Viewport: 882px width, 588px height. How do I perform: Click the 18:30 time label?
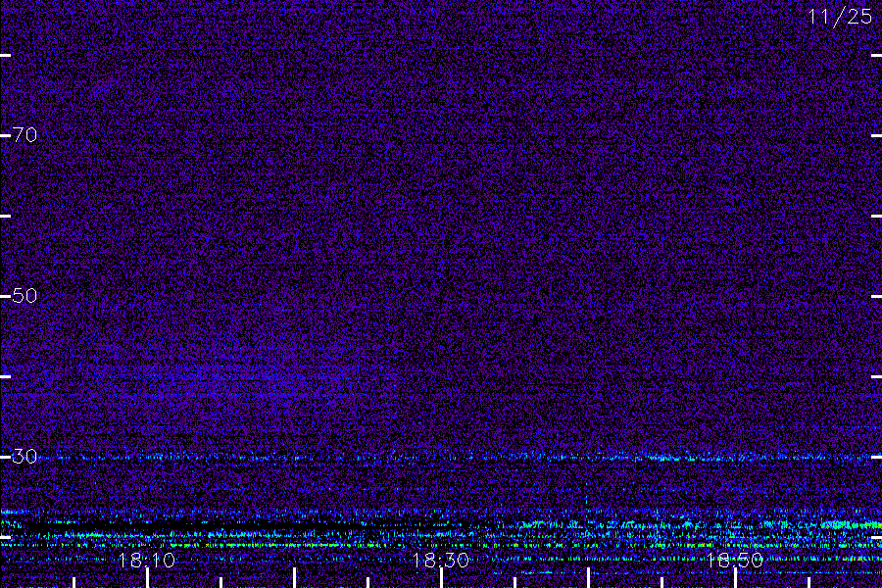click(440, 561)
